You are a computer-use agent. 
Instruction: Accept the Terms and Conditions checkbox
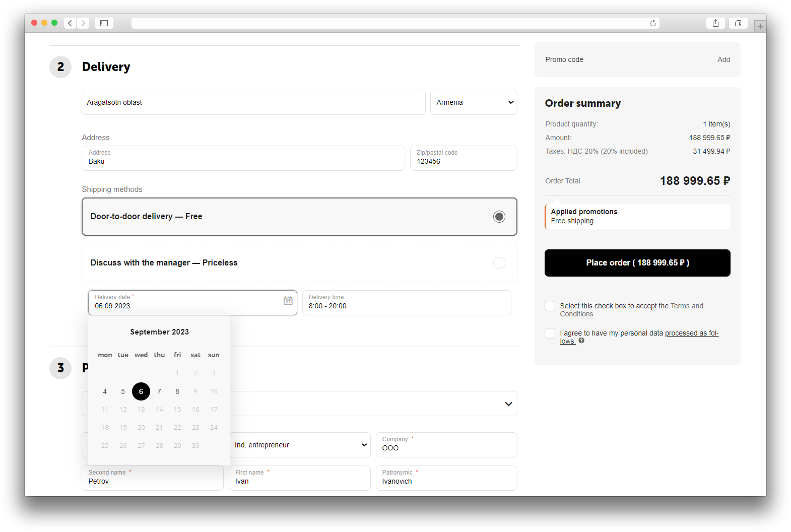pos(550,306)
